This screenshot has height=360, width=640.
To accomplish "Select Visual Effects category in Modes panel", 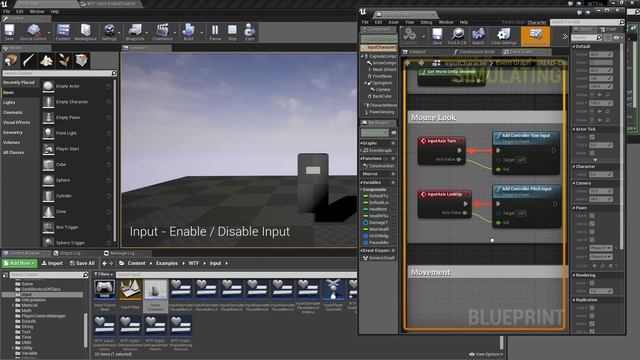I will point(17,122).
